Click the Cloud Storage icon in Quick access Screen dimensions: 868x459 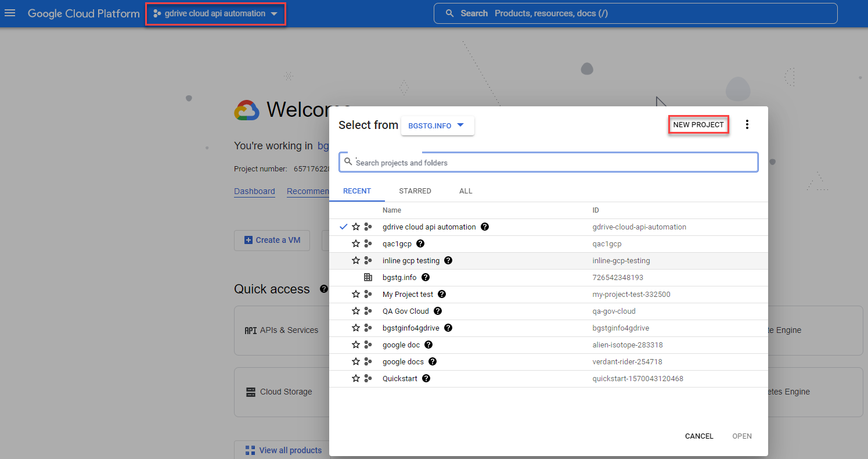251,392
